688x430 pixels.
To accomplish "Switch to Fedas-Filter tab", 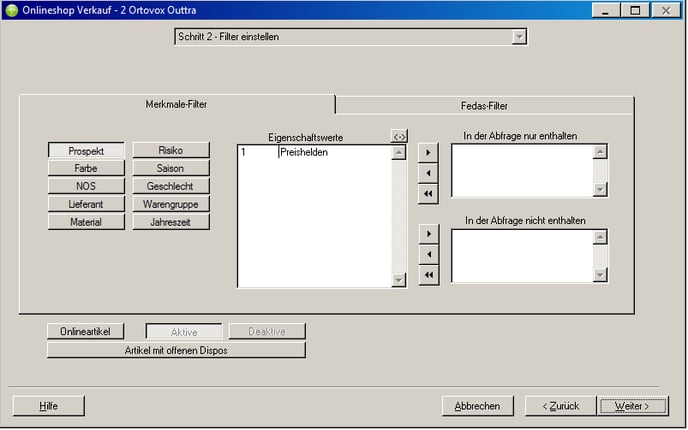I will tap(484, 106).
